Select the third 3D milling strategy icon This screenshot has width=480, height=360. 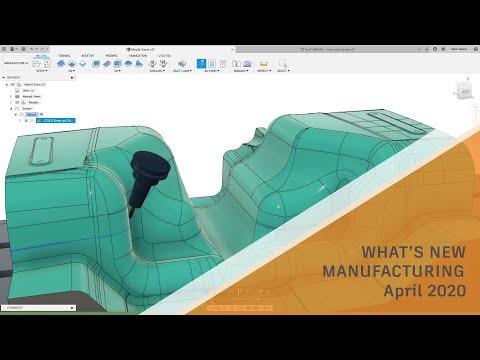tap(117, 64)
